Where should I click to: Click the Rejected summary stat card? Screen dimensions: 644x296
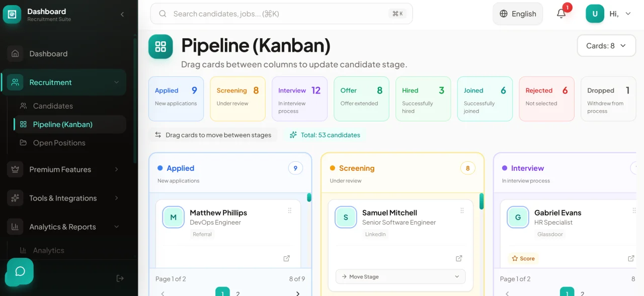(x=546, y=99)
